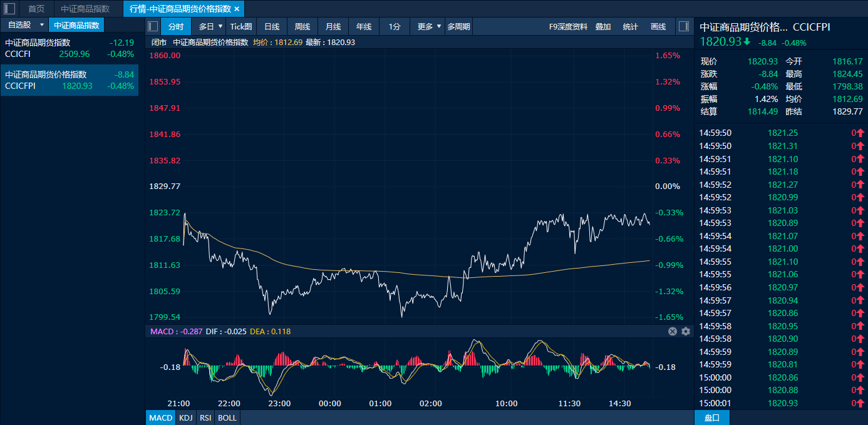Click the 盘口 tab at bottom right
The image size is (868, 425).
point(712,417)
